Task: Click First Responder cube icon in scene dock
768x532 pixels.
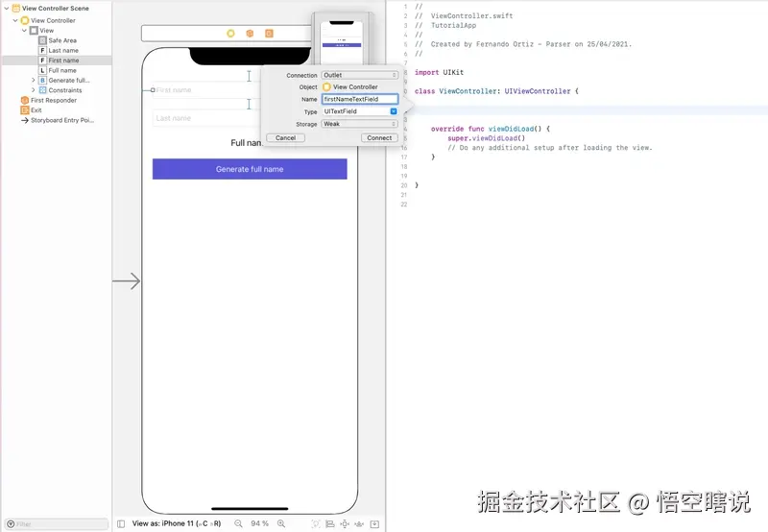Action: click(x=250, y=34)
